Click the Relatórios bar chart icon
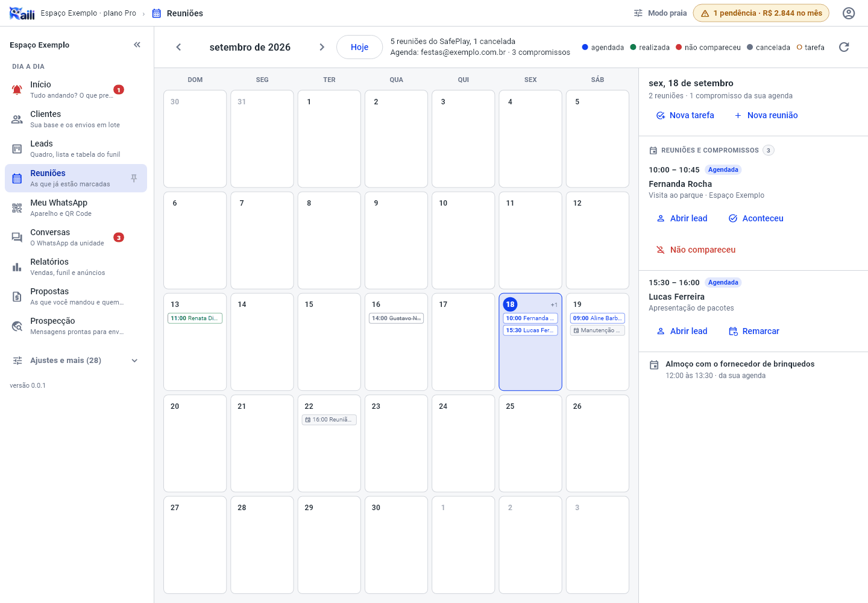 coord(17,267)
